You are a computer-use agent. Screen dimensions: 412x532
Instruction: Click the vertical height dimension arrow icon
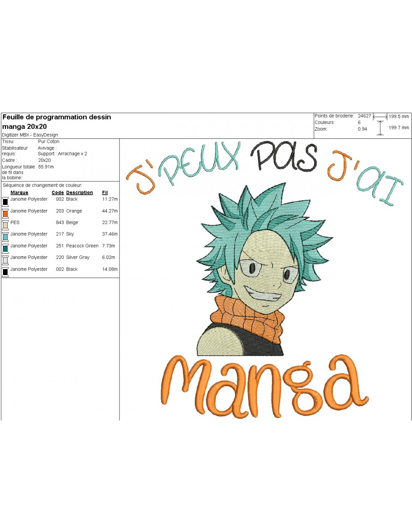(380, 128)
